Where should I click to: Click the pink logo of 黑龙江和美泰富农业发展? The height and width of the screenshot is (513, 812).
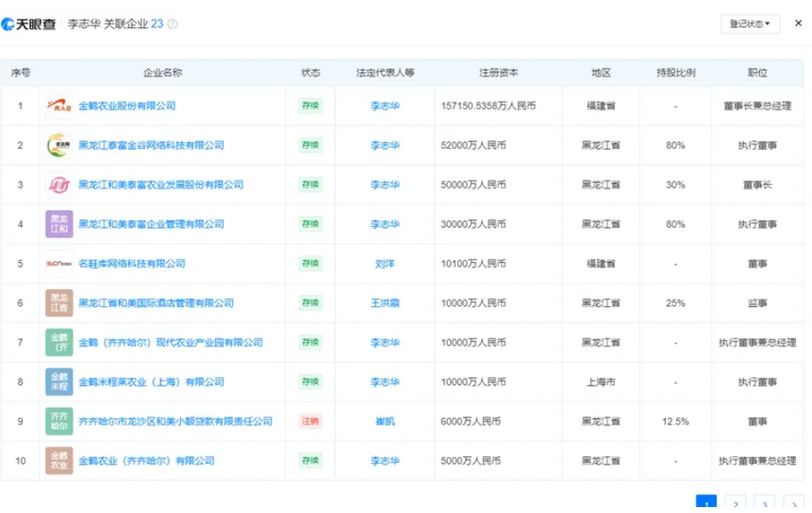(59, 185)
